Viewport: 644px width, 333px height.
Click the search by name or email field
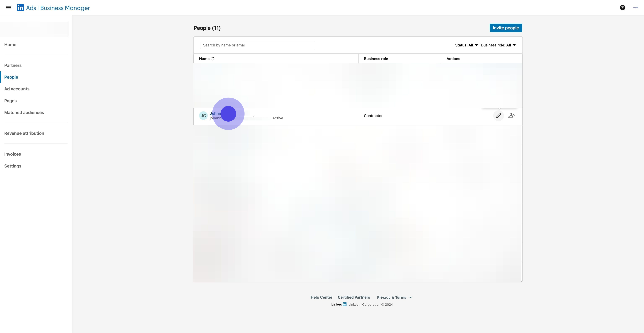pyautogui.click(x=257, y=45)
